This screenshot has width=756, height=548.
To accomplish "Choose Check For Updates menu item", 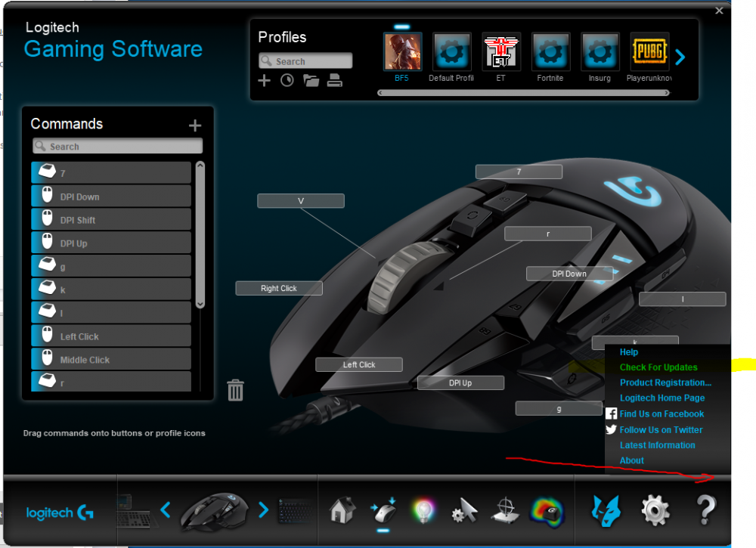I will (x=658, y=367).
